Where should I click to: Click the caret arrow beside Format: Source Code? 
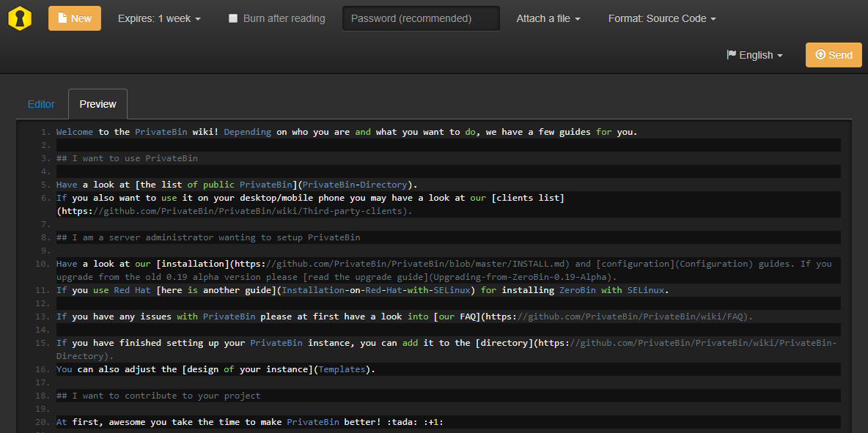pyautogui.click(x=713, y=18)
